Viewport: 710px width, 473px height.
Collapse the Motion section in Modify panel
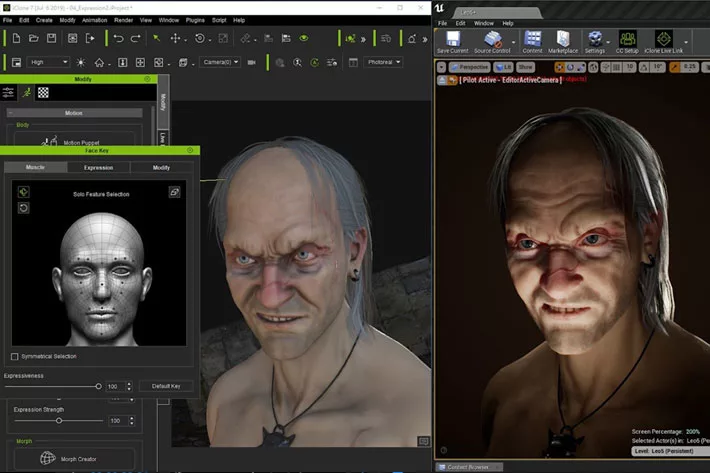pyautogui.click(x=10, y=113)
